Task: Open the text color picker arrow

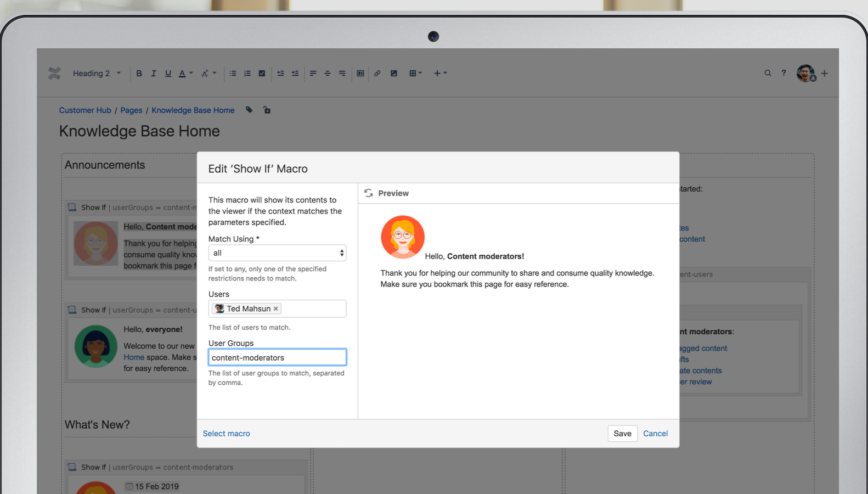Action: [x=191, y=73]
